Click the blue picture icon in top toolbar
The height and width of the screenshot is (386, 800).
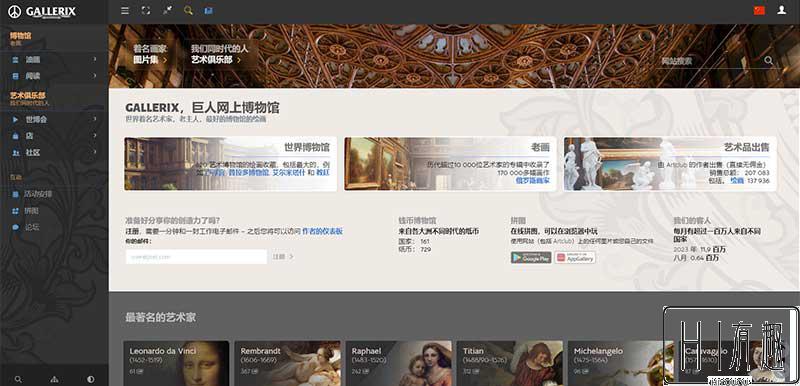click(x=208, y=10)
